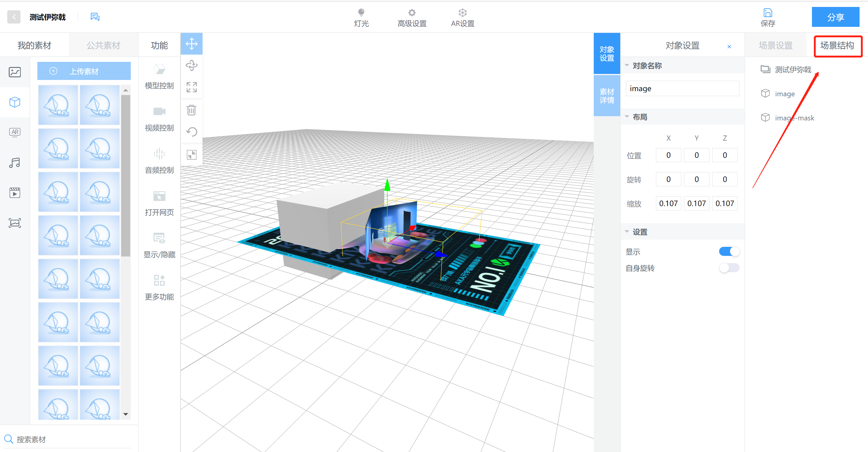Open the music assets sidebar icon
Screen dimensions: 868x452
(15, 163)
